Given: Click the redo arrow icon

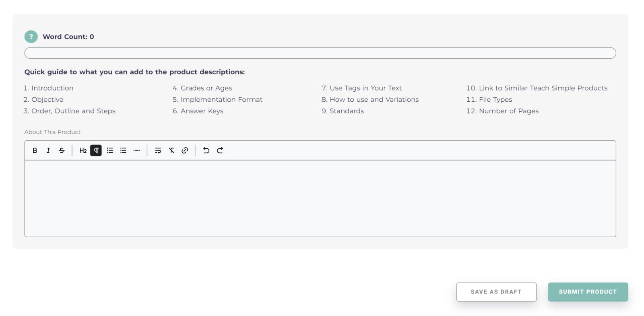Looking at the screenshot, I should pyautogui.click(x=220, y=150).
